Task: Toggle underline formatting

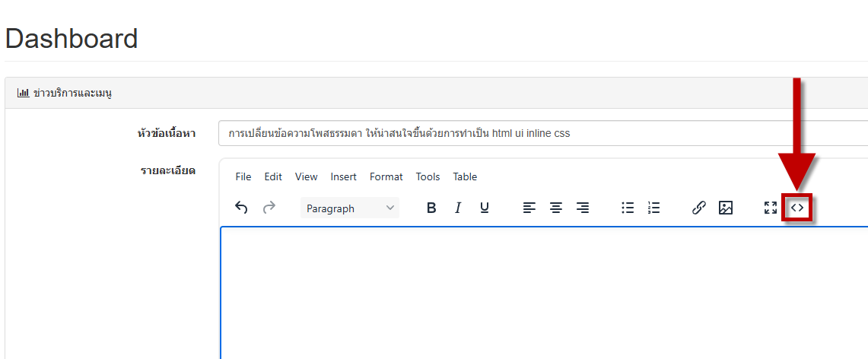Action: pos(485,208)
